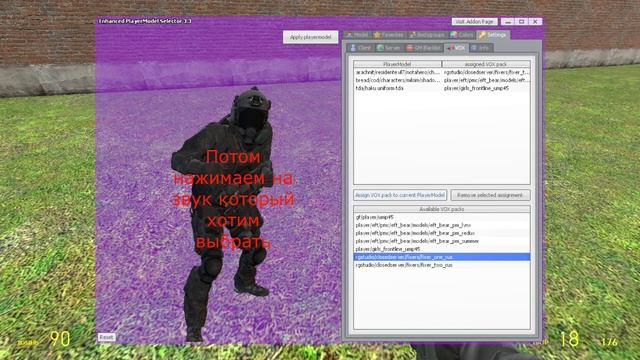Select the eft_bear_pm_redux VOX pack
Screen dimensions: 640x360
(442, 233)
